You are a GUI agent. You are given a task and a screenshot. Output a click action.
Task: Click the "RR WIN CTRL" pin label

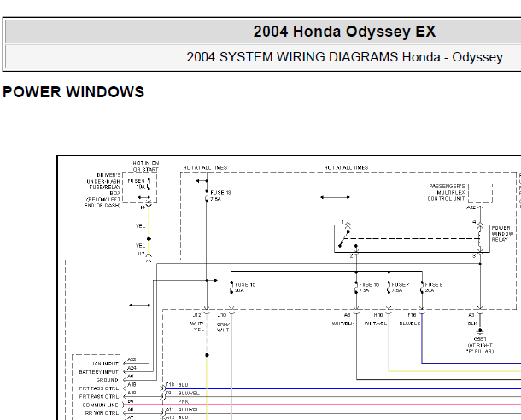(x=102, y=413)
